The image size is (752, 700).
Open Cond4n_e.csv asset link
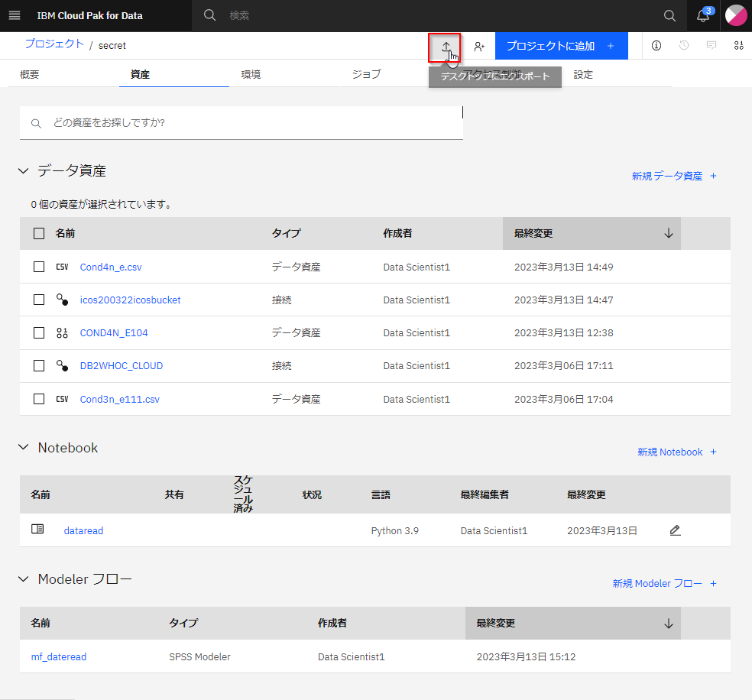click(x=111, y=267)
